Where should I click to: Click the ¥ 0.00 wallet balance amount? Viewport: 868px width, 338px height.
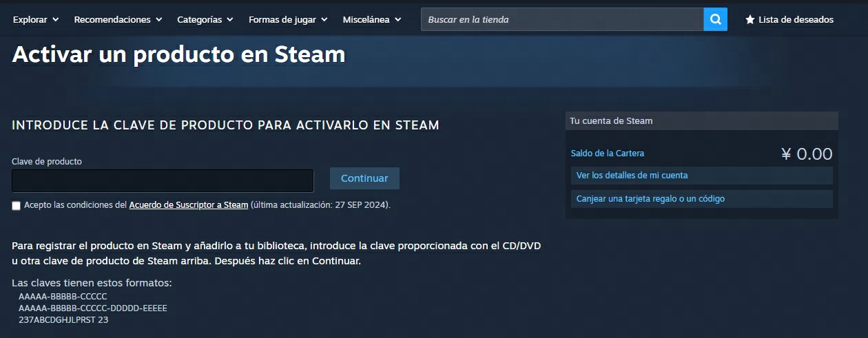pyautogui.click(x=807, y=154)
